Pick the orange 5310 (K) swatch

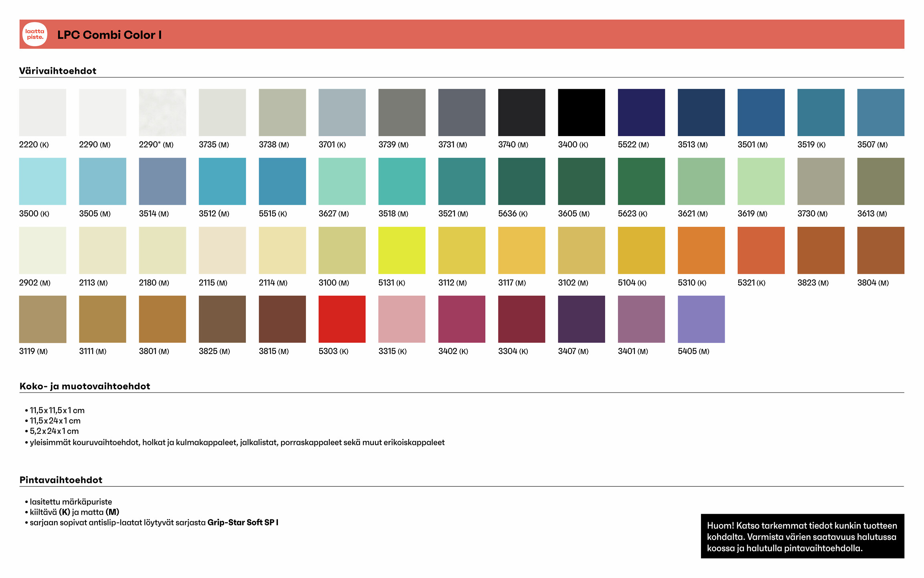click(701, 250)
